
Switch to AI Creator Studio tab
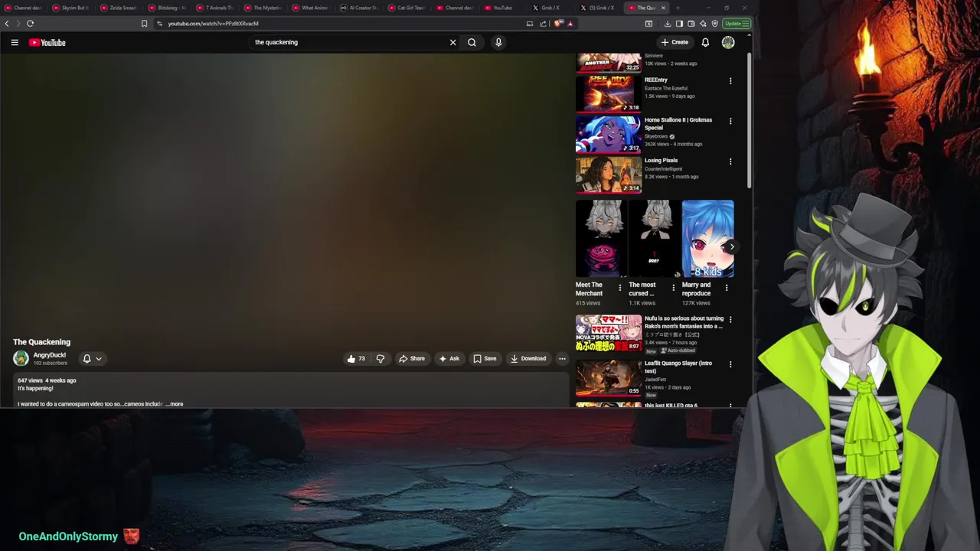click(358, 8)
